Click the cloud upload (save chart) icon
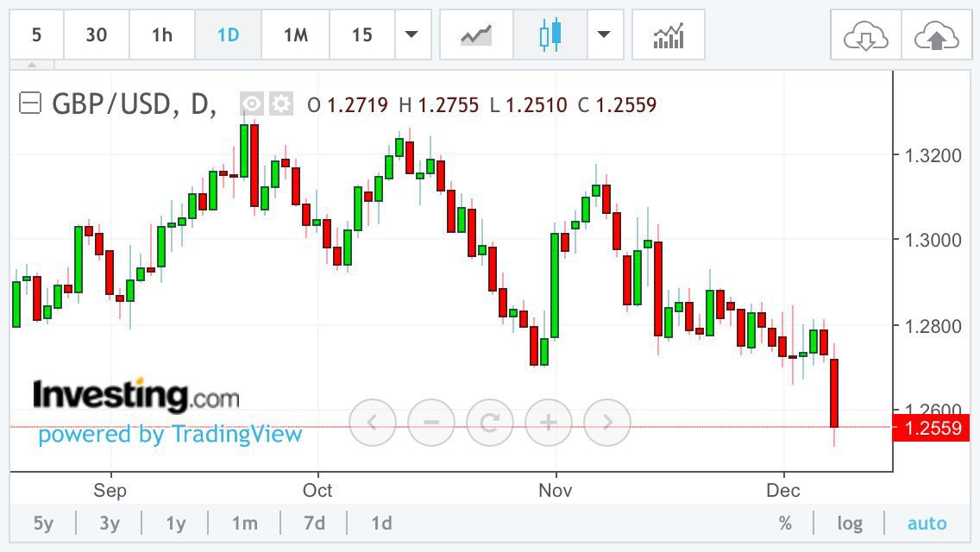Viewport: 980px width, 552px height. (936, 35)
